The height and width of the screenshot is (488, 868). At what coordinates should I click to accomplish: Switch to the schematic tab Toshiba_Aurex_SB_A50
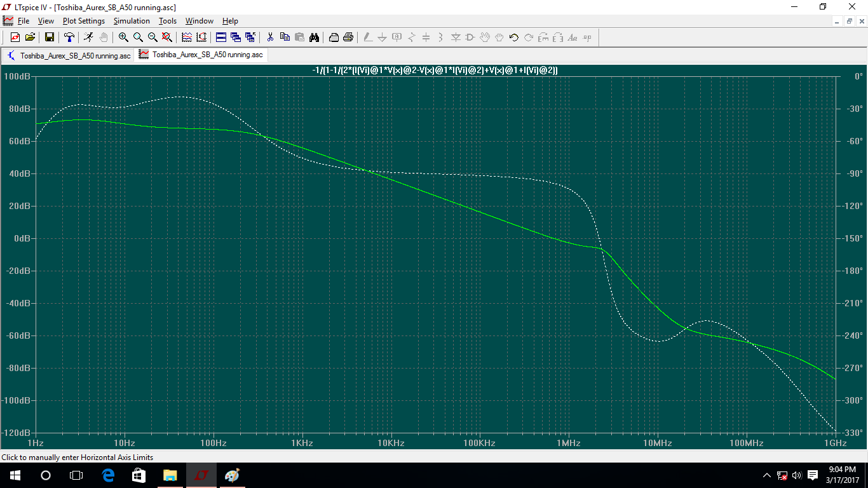coord(68,55)
